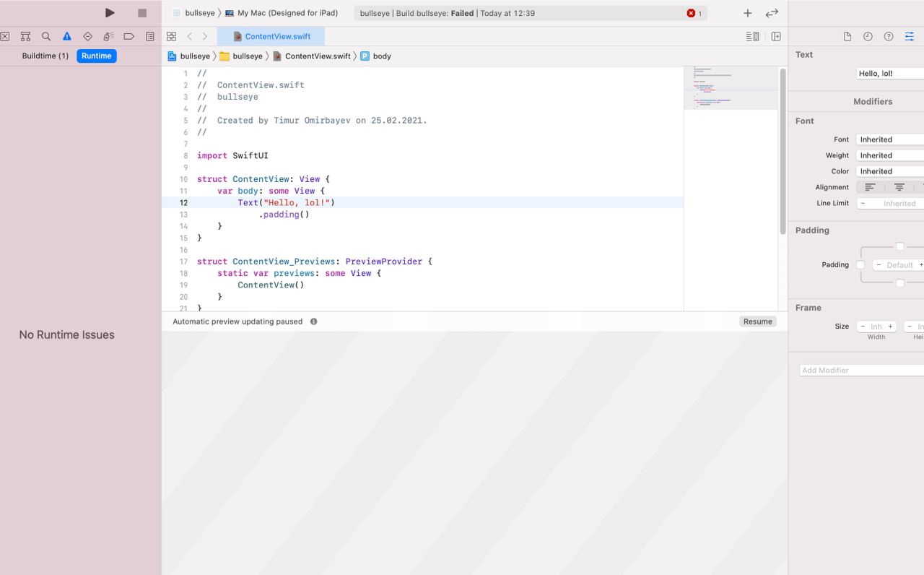Open the library with plus button
The height and width of the screenshot is (575, 924).
click(747, 13)
